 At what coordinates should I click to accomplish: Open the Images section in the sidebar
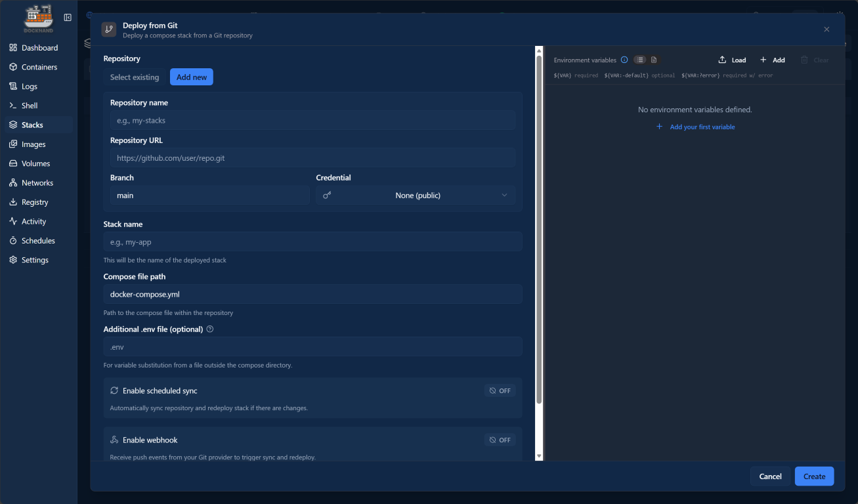click(x=12, y=144)
